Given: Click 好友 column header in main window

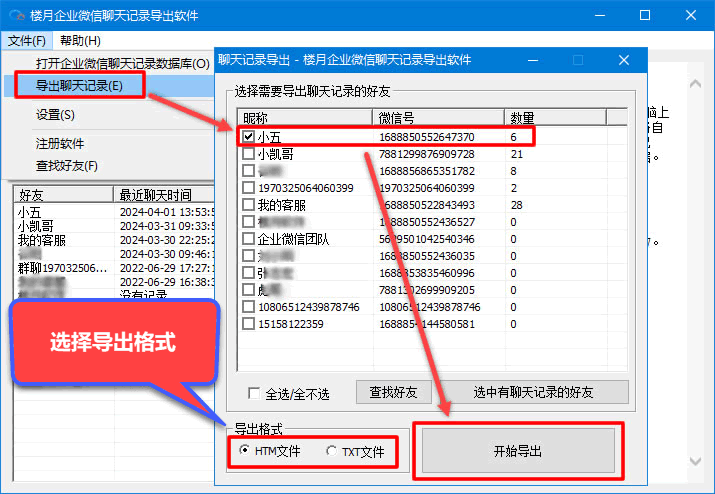Looking at the screenshot, I should pos(63,195).
